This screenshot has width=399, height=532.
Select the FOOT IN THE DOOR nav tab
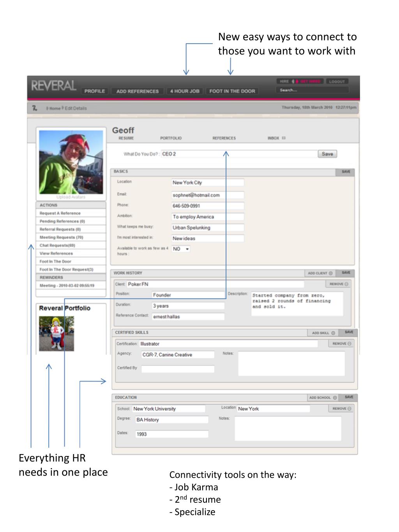tap(232, 91)
